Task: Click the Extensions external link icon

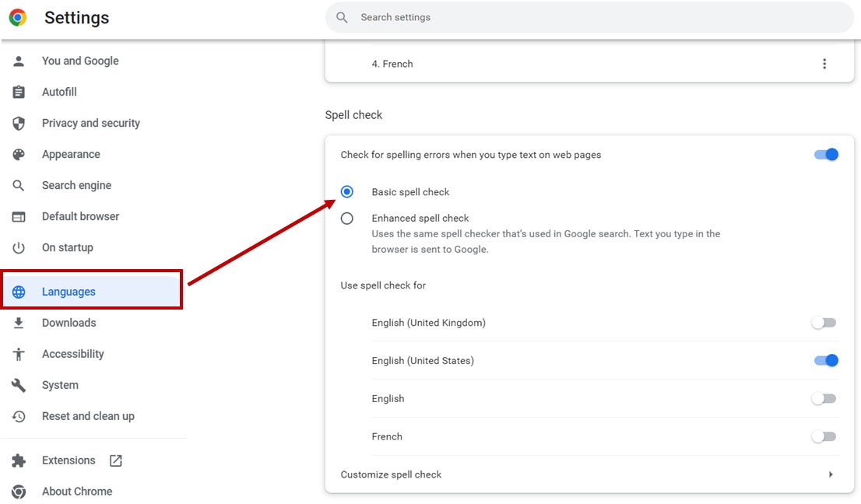Action: click(x=116, y=460)
